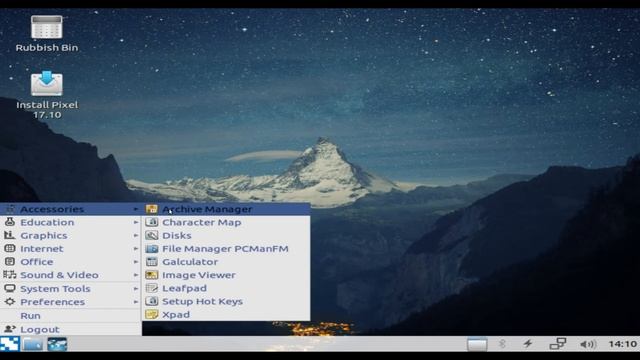Open Archive Manager from the Accessories submenu

tap(226, 209)
